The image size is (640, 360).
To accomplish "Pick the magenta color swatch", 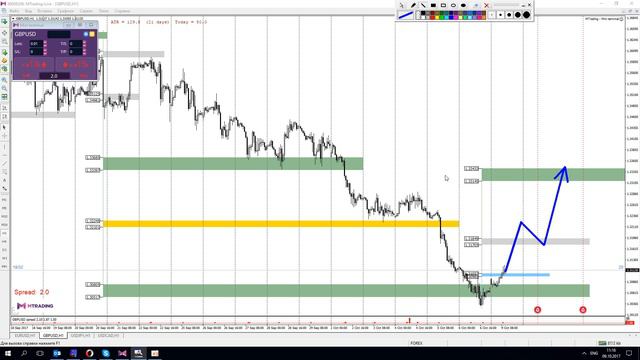I will (x=456, y=18).
